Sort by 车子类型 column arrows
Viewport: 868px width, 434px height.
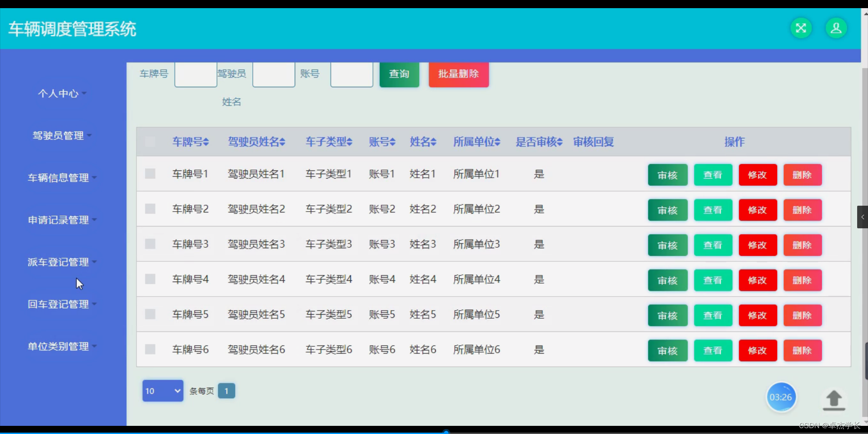pyautogui.click(x=349, y=142)
